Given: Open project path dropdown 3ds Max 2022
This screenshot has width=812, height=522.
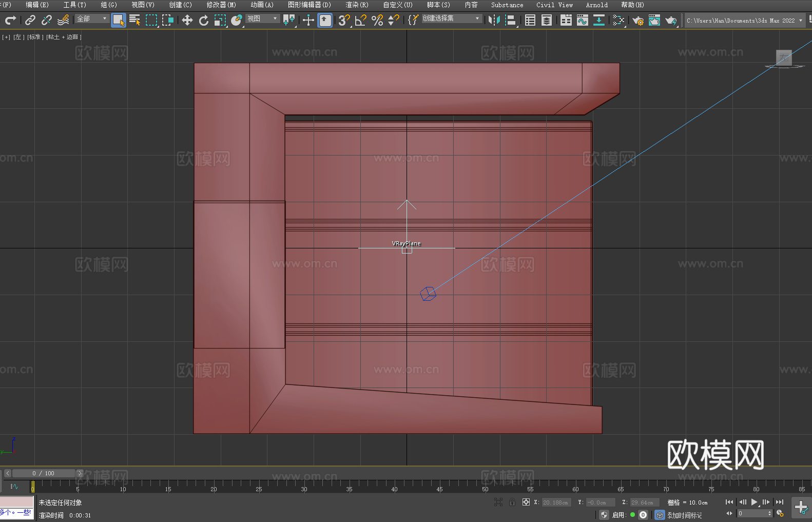Looking at the screenshot, I should pyautogui.click(x=744, y=21).
